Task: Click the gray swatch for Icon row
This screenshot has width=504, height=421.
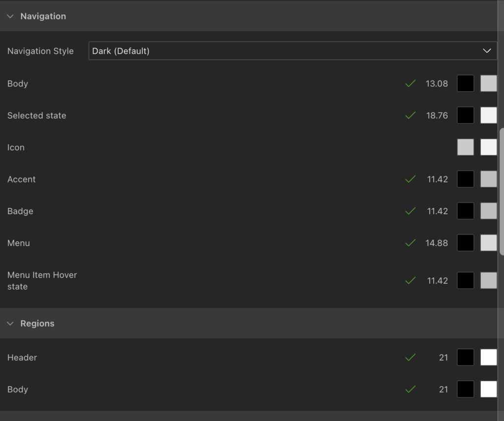Action: point(465,148)
